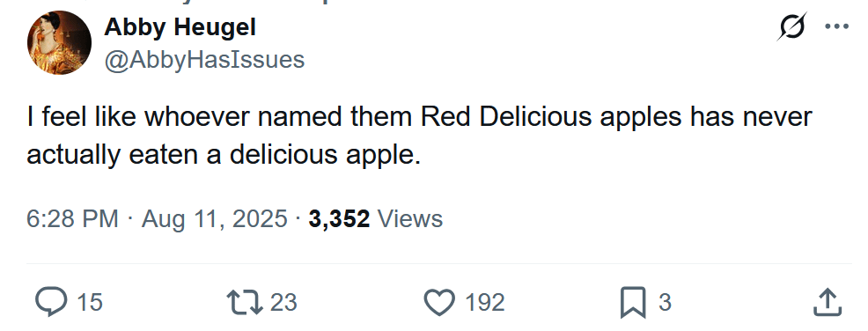Click the reply speech bubble icon
Screen dimensions: 868x331
(x=51, y=302)
